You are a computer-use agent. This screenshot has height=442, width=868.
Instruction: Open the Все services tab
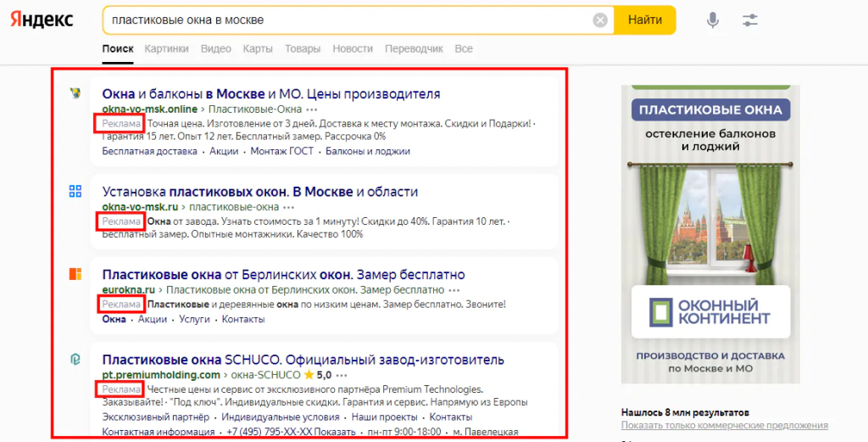(464, 48)
